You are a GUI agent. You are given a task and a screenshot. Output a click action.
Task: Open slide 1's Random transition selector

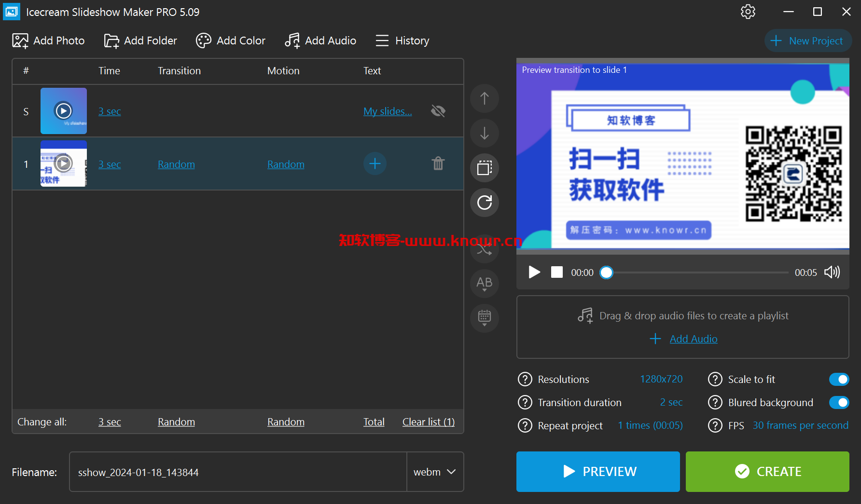click(176, 164)
